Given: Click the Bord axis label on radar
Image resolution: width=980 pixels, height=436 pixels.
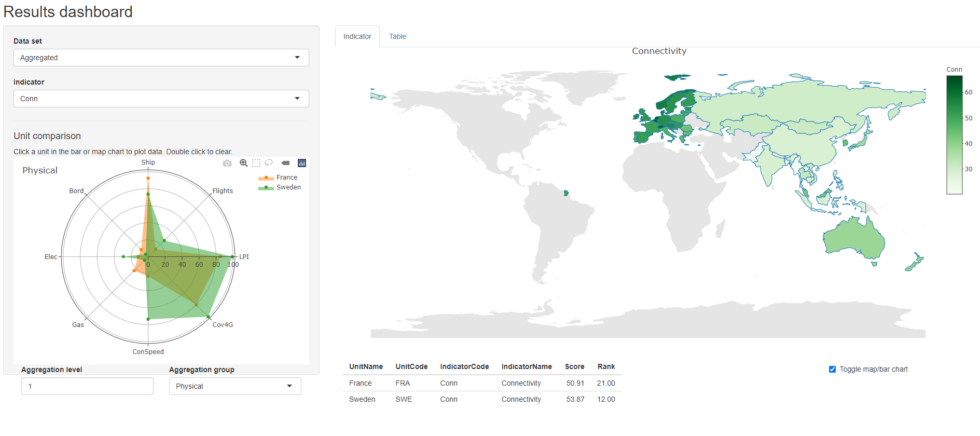Looking at the screenshot, I should (76, 191).
